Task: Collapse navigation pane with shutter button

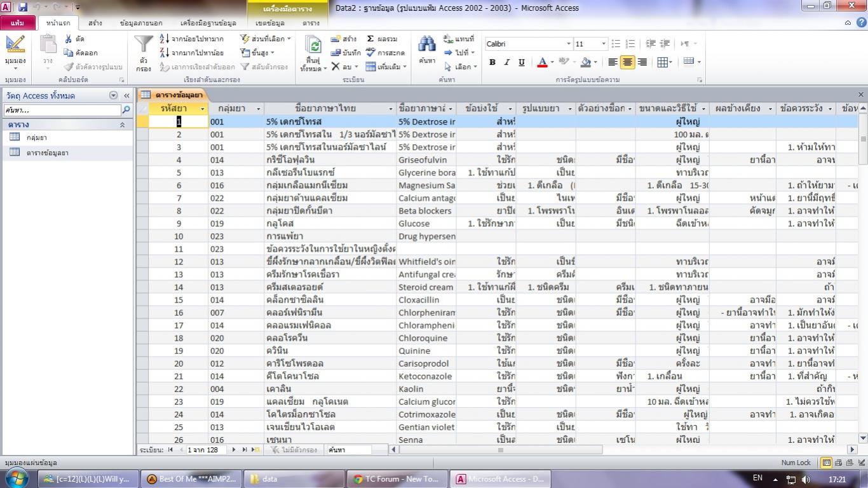Action: (126, 95)
